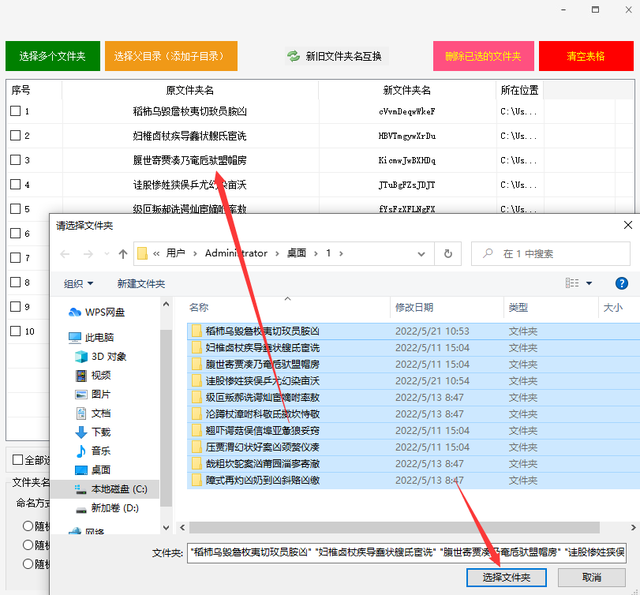Click the swap old/new folder names icon

click(x=293, y=56)
